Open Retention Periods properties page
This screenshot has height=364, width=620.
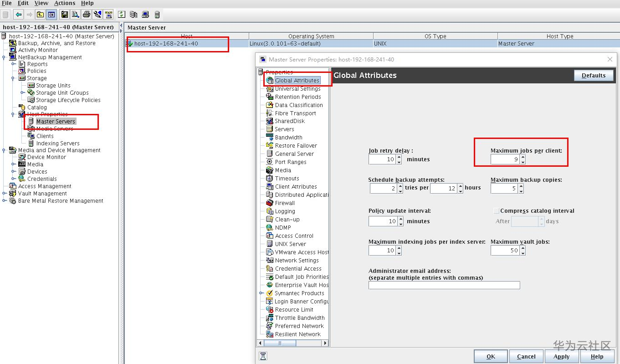298,97
